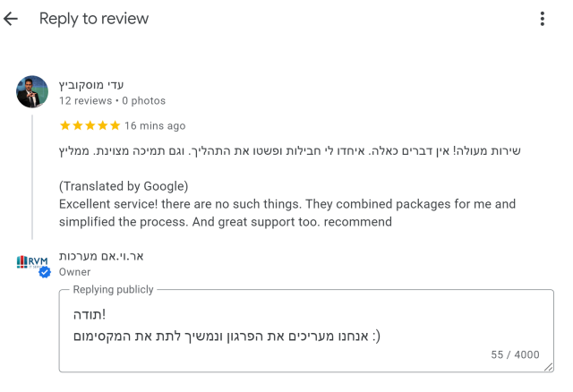This screenshot has height=392, width=573.
Task: Click the 16 mins ago timestamp
Action: pos(155,125)
